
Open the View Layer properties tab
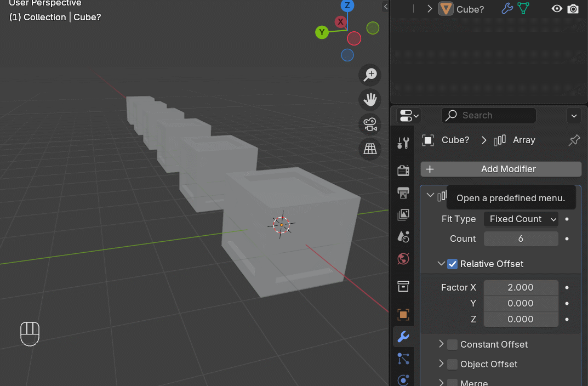point(403,214)
